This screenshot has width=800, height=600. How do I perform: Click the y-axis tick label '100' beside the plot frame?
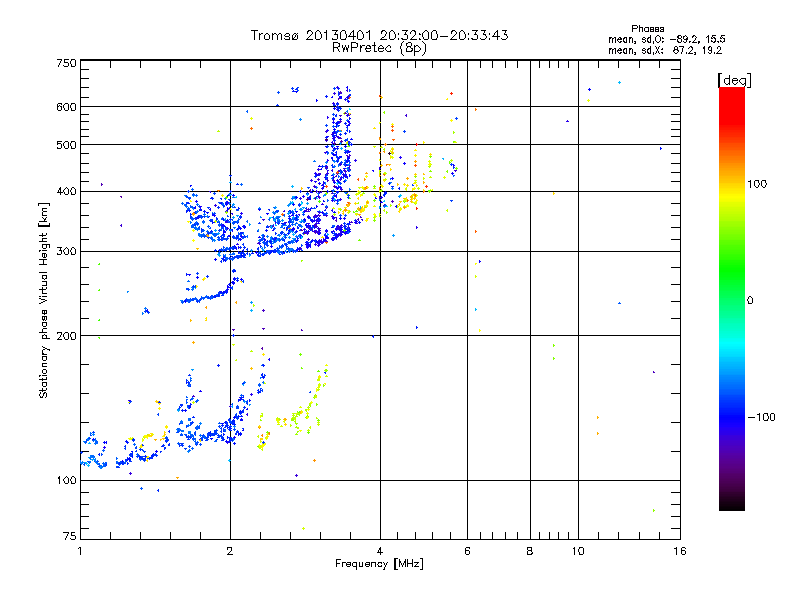67,481
